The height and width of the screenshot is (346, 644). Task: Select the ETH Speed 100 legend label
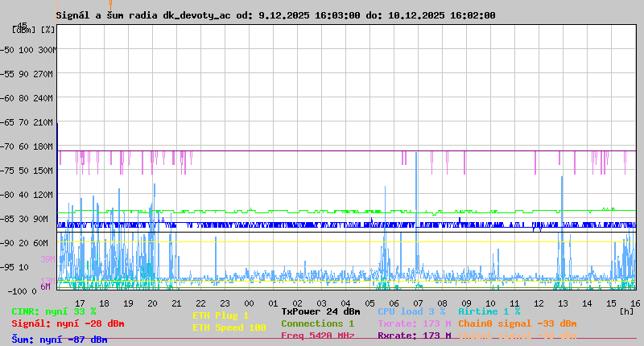[229, 327]
